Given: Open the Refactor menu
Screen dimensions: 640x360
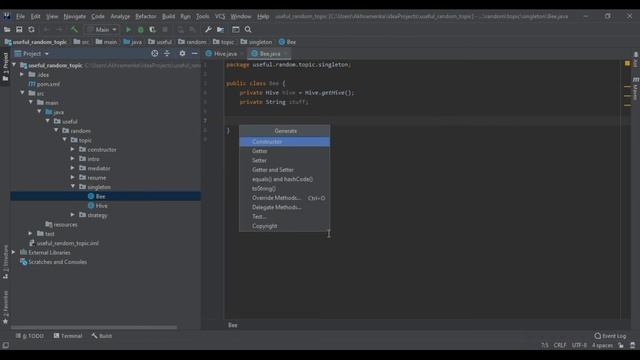Looking at the screenshot, I should pos(146,16).
